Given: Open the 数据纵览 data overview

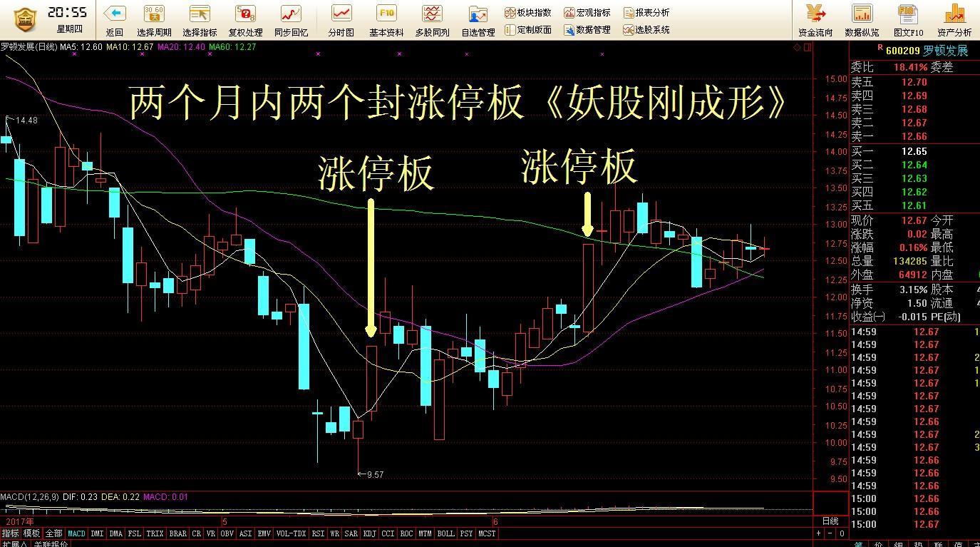Looking at the screenshot, I should point(862,19).
